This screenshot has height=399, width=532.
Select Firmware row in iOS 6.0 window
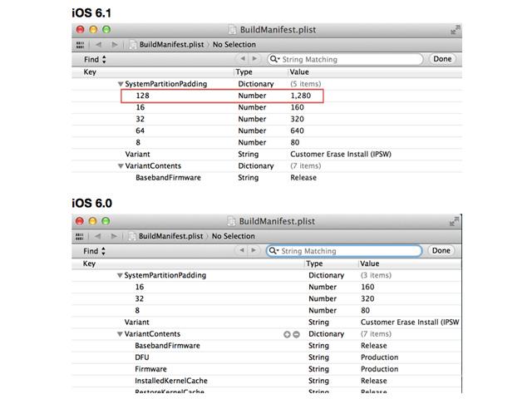(x=267, y=369)
